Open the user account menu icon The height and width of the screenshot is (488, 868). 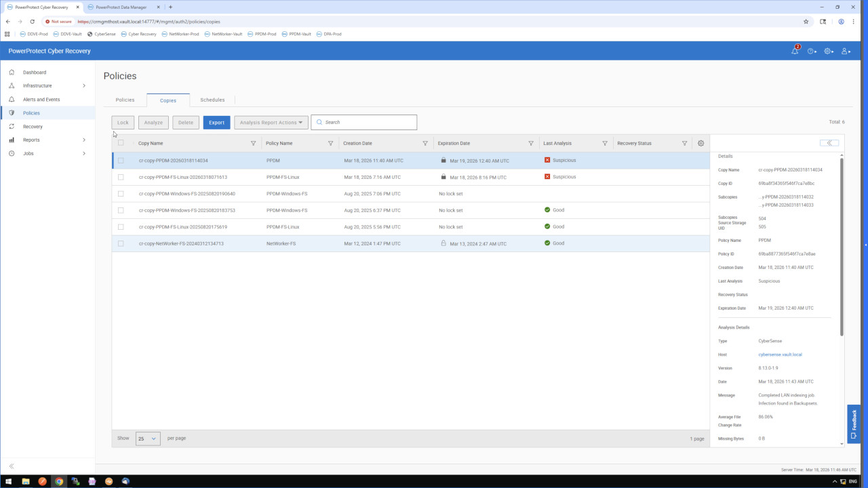pos(845,51)
